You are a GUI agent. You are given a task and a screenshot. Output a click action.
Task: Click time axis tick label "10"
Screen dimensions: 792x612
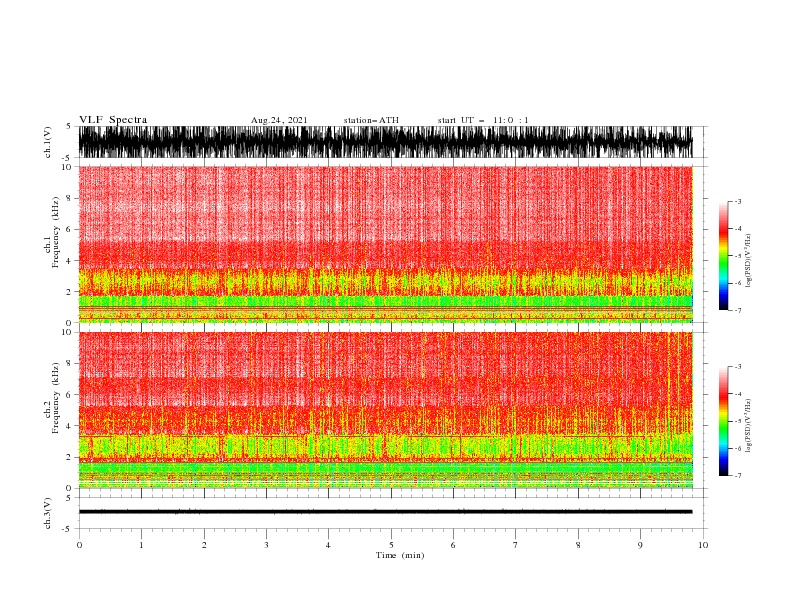(703, 545)
